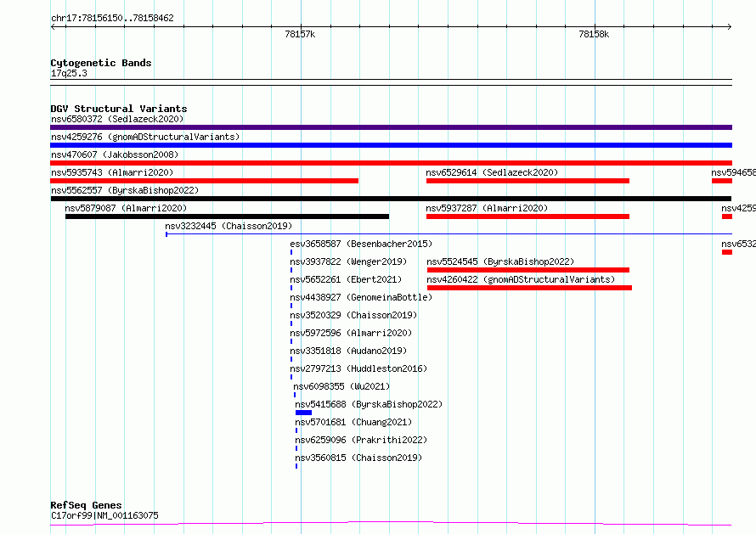This screenshot has width=756, height=534.
Task: Open the nsv5415688 (ByrskaBishop2022) label
Action: 369,404
